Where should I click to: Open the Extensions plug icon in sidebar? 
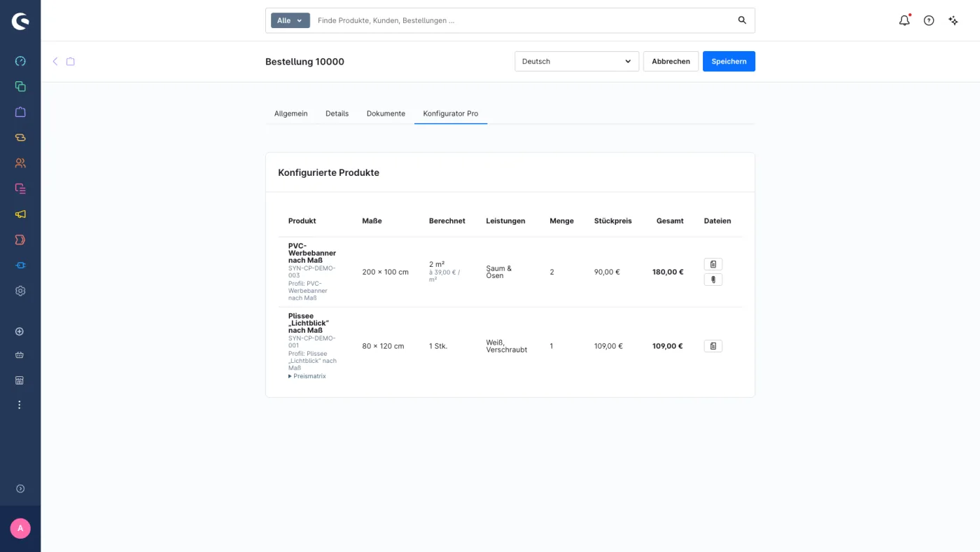[x=20, y=265]
